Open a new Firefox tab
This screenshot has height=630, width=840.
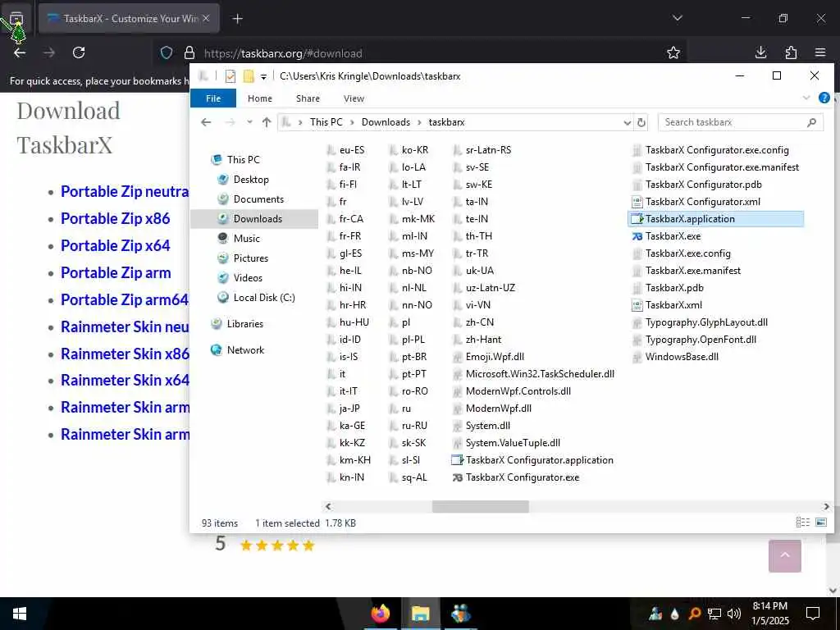(238, 19)
